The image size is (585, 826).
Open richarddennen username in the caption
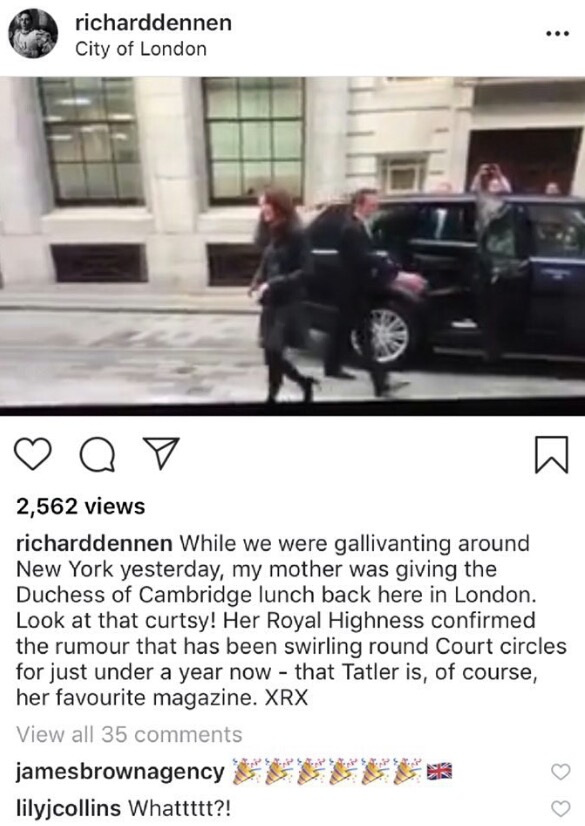94,543
